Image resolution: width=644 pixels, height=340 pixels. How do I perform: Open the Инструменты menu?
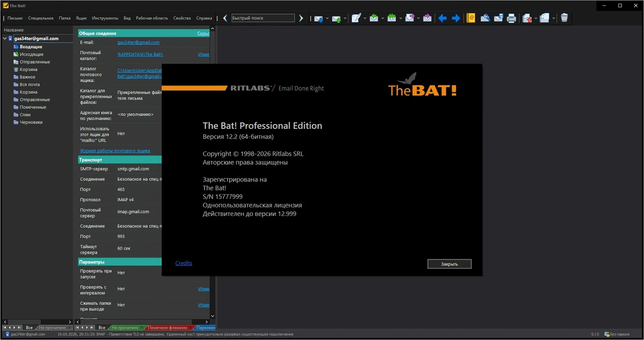click(105, 18)
